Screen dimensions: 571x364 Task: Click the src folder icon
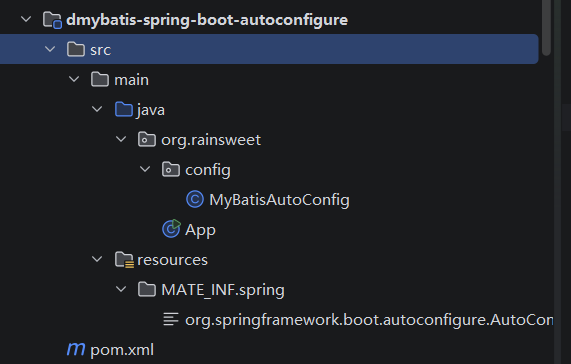pyautogui.click(x=76, y=49)
